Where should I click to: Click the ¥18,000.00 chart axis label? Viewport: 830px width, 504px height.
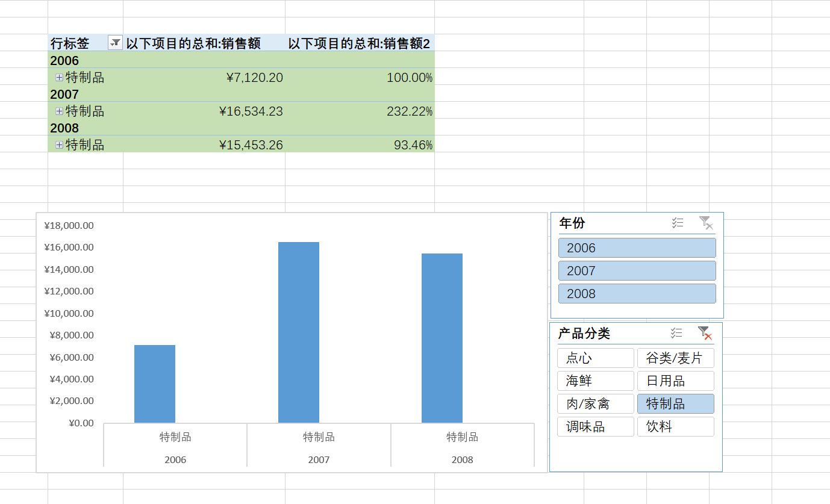(x=69, y=225)
